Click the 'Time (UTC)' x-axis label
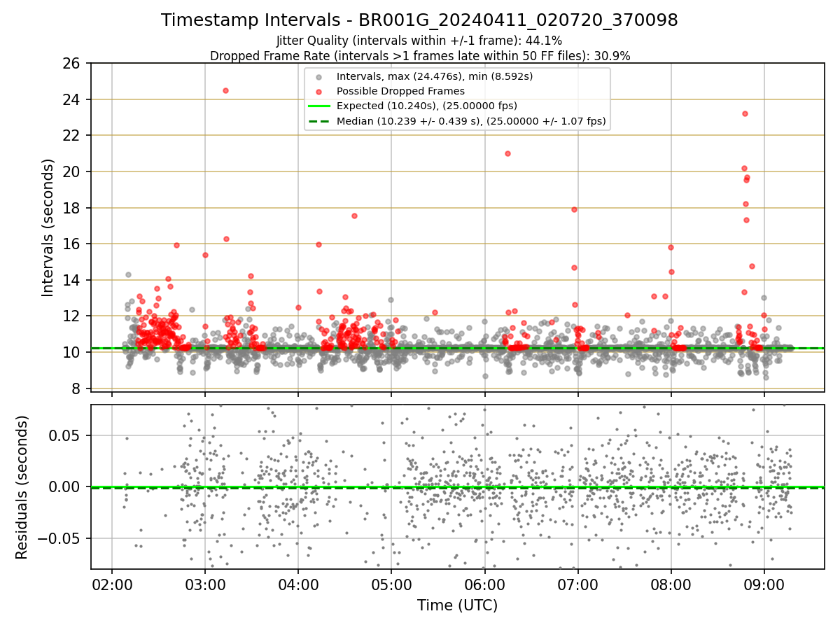Viewport: 840px width, 630px height. click(458, 605)
